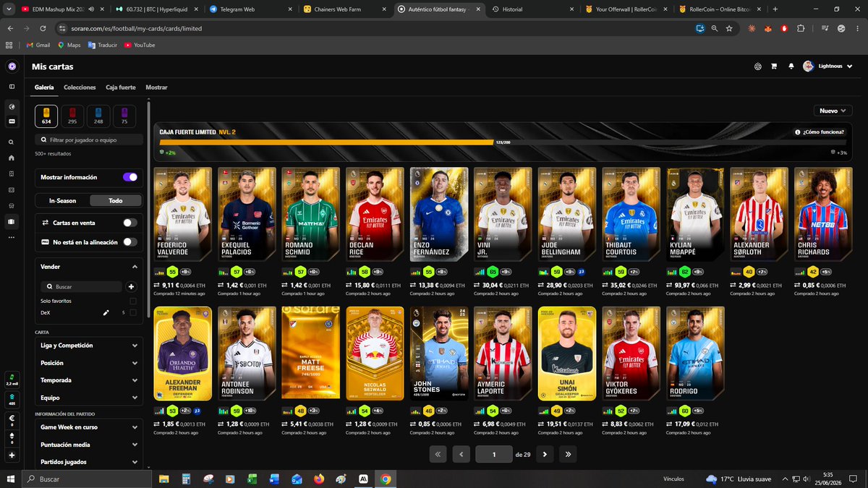The height and width of the screenshot is (488, 868).
Task: Add a new list with plus button
Action: (132, 286)
